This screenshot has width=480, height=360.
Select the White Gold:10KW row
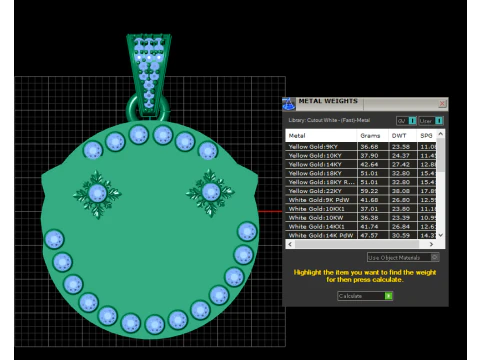point(361,218)
